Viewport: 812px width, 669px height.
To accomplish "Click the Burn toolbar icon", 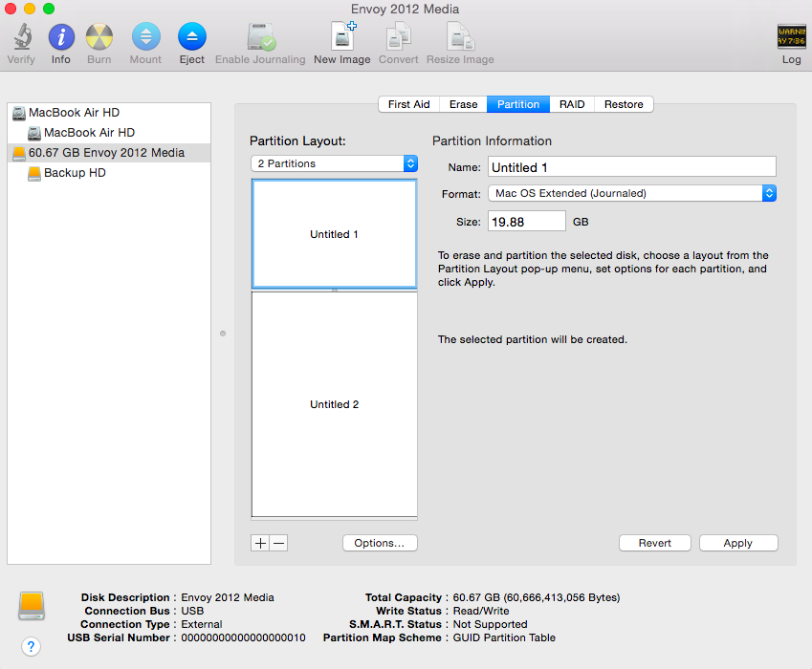I will click(99, 37).
